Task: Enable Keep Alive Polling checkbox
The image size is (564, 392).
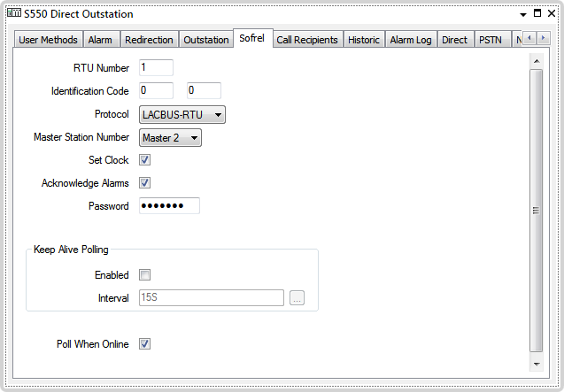Action: tap(145, 275)
